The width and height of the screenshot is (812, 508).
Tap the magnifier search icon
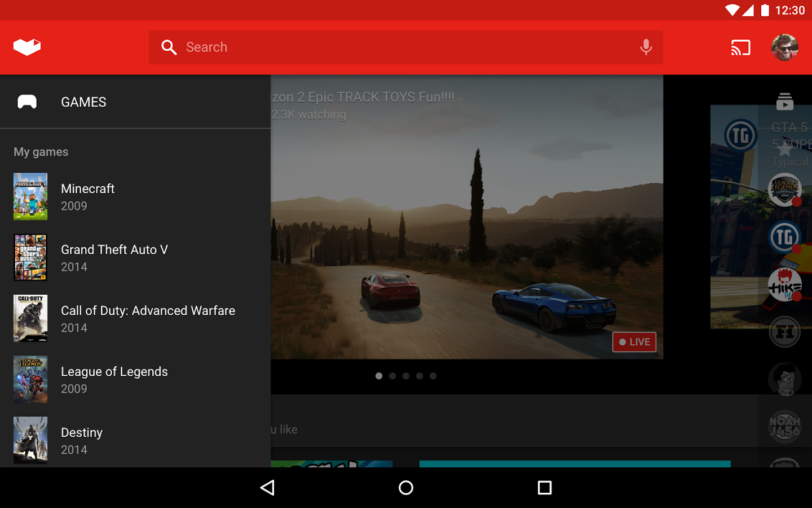click(x=169, y=47)
